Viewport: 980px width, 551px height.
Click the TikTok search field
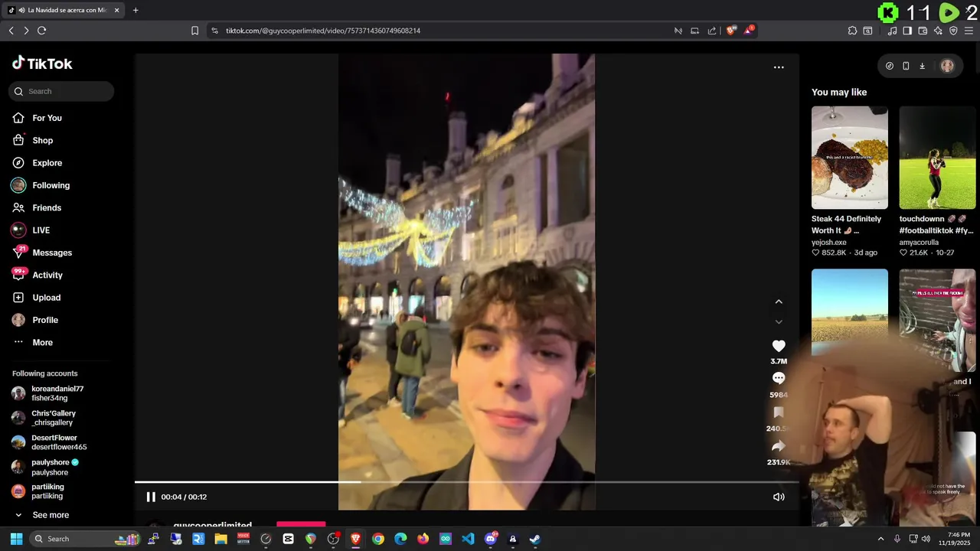[x=61, y=91]
